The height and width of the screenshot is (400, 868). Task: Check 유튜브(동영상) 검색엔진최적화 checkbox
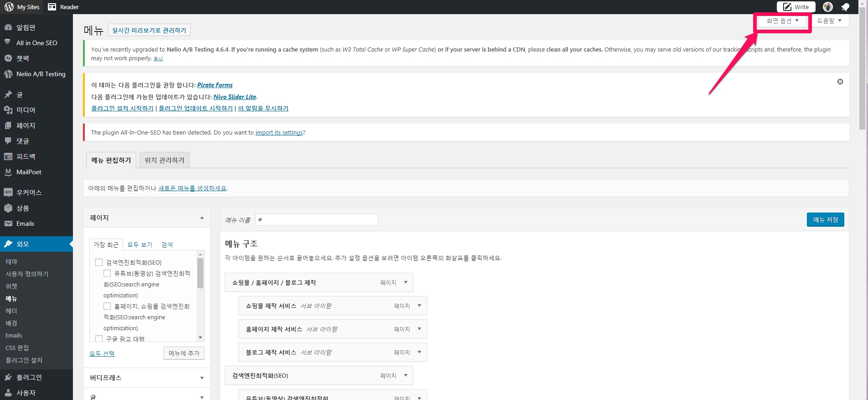[x=107, y=273]
